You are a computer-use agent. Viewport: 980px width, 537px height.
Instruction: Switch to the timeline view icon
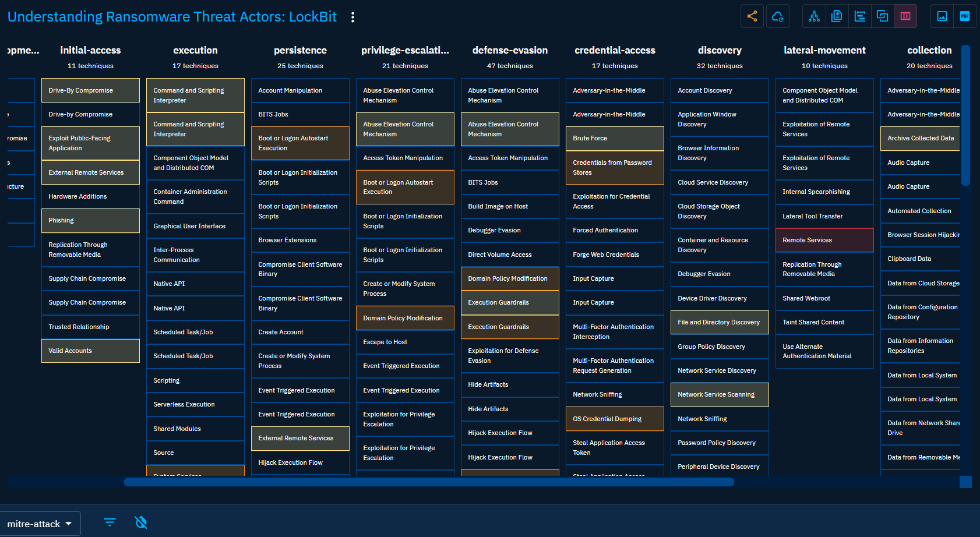pos(860,16)
